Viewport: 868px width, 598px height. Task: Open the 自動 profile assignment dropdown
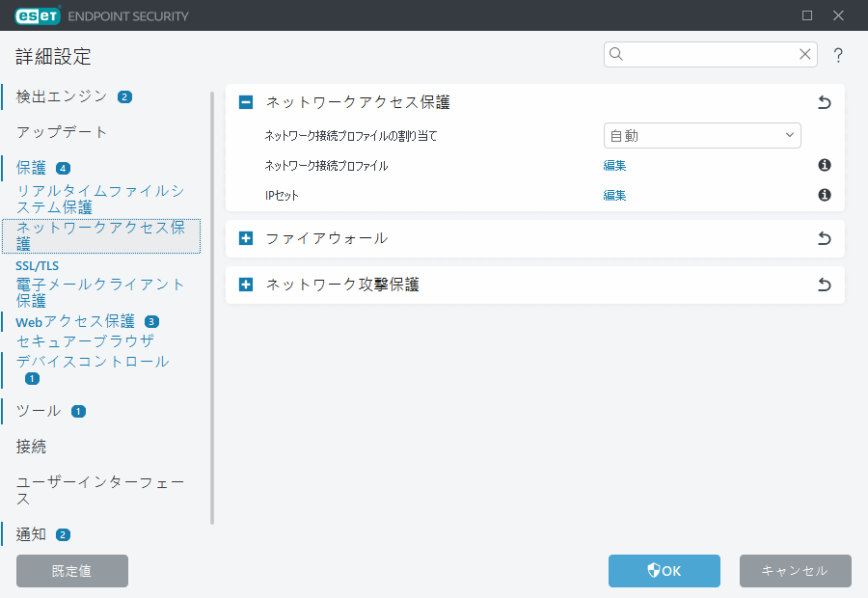(702, 135)
